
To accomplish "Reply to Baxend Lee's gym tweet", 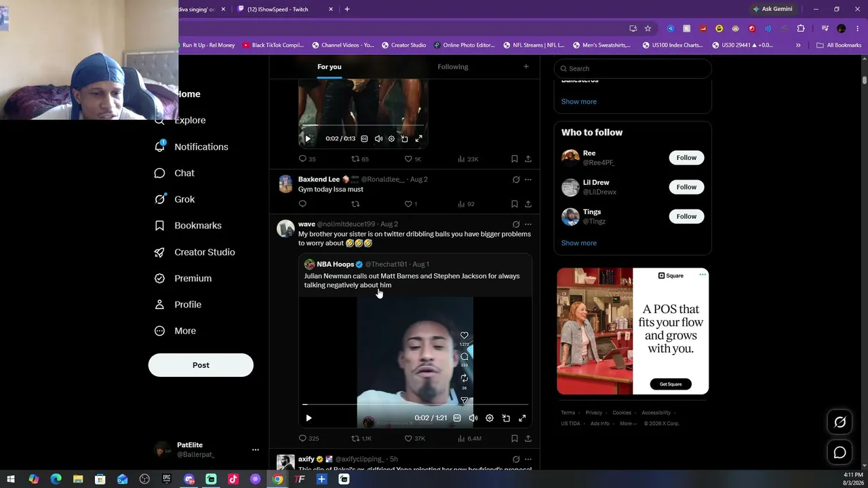I will tap(302, 204).
